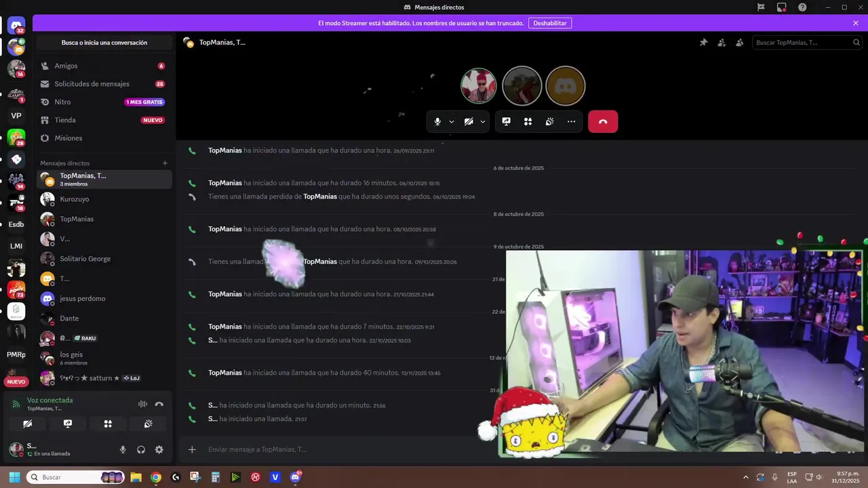The width and height of the screenshot is (868, 488).
Task: Create new direct message plus icon
Action: click(165, 163)
